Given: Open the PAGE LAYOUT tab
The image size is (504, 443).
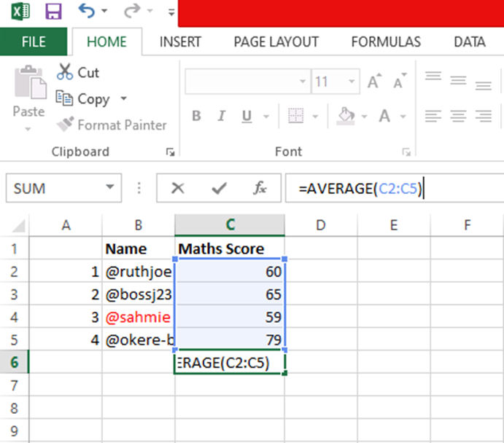Looking at the screenshot, I should click(x=276, y=42).
